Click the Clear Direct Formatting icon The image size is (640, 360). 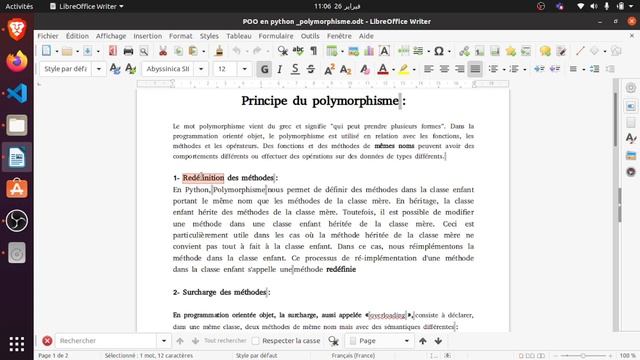[364, 69]
